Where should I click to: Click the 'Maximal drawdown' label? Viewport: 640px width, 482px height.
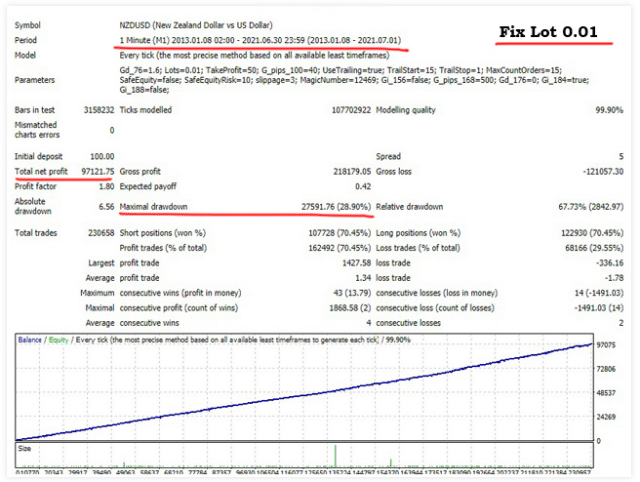point(153,207)
